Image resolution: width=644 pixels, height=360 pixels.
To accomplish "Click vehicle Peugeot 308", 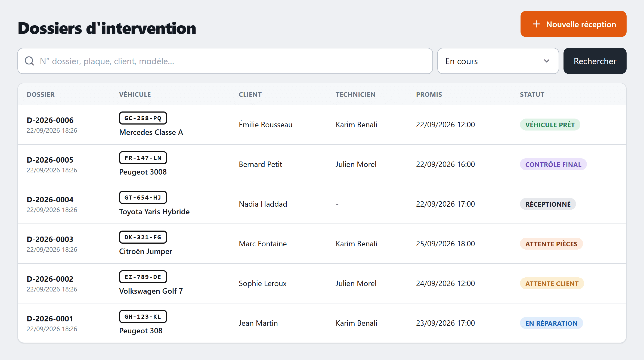I will 141,331.
